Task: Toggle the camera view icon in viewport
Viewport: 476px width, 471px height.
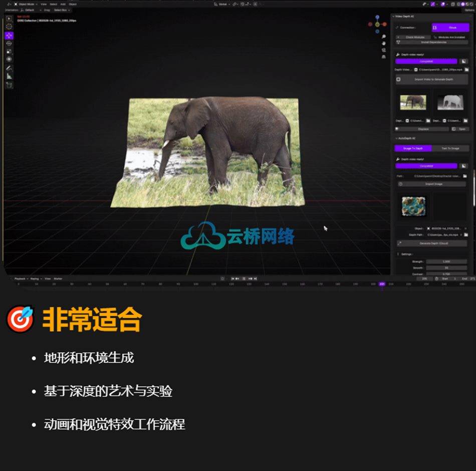Action: pyautogui.click(x=384, y=50)
